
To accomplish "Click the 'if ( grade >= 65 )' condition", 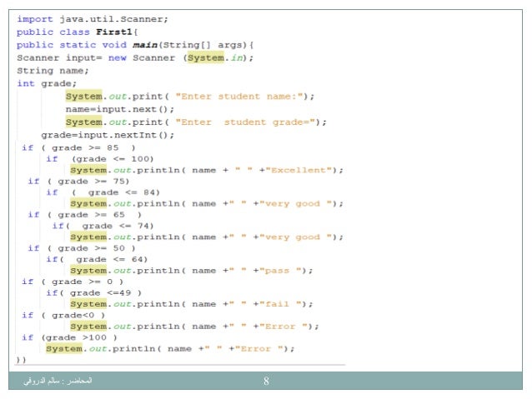I will [x=84, y=215].
